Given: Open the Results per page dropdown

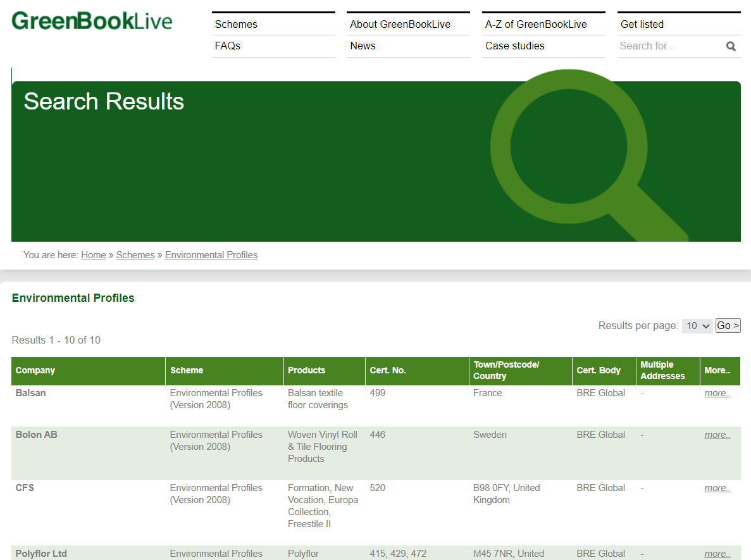Looking at the screenshot, I should 697,326.
